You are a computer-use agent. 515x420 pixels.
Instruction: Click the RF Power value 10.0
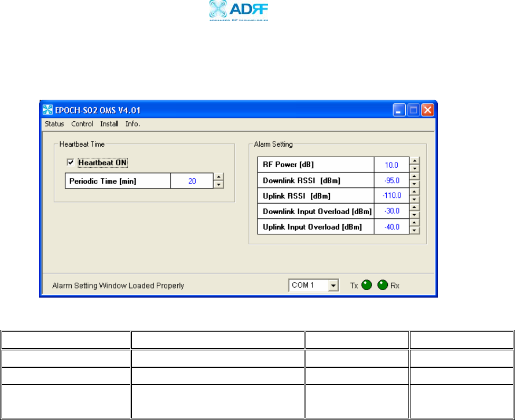[x=392, y=165]
